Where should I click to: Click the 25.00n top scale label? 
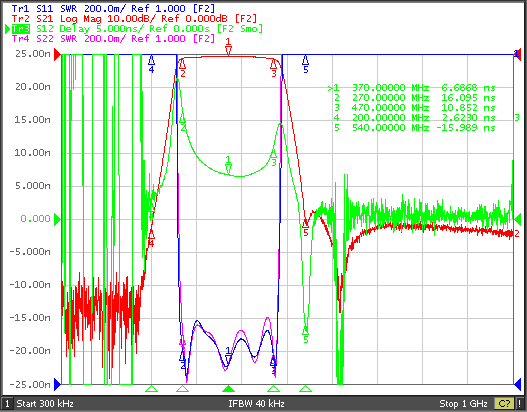[x=33, y=54]
